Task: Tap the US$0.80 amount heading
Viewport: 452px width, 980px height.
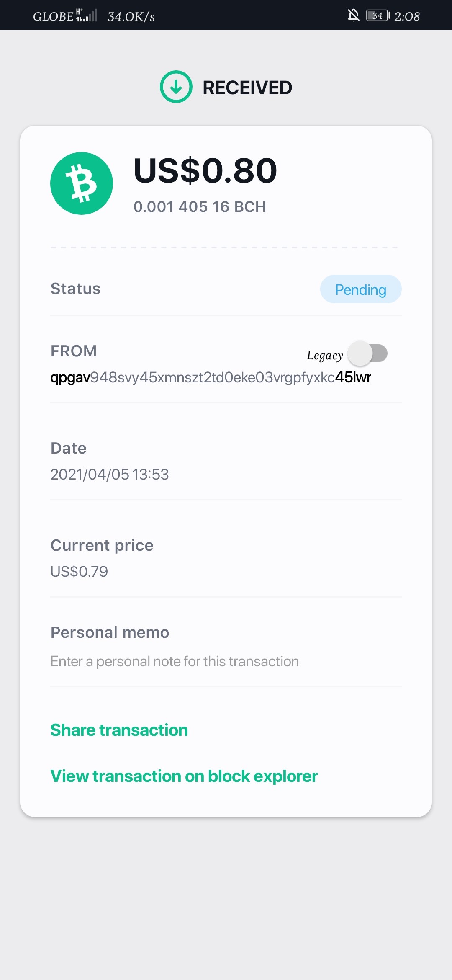Action: click(x=205, y=170)
